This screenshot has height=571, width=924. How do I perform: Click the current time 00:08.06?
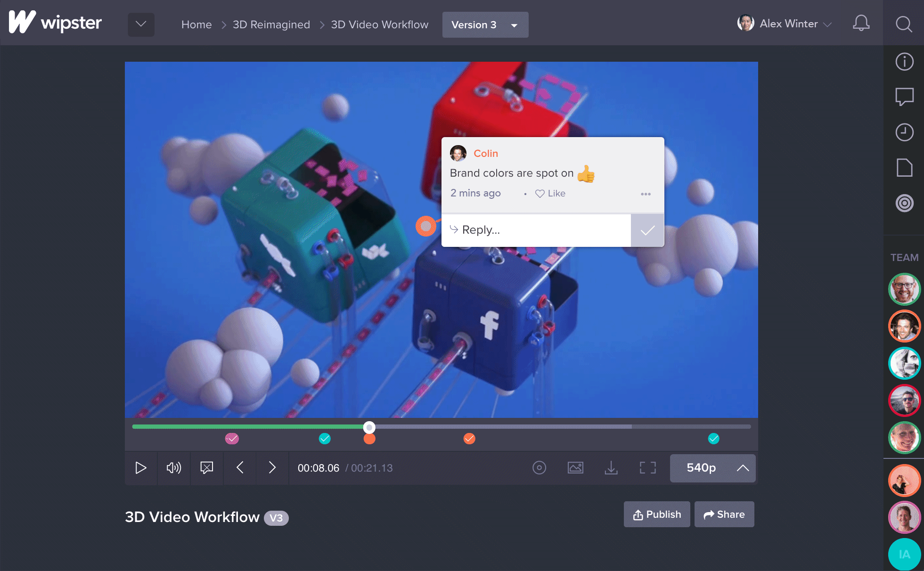319,468
